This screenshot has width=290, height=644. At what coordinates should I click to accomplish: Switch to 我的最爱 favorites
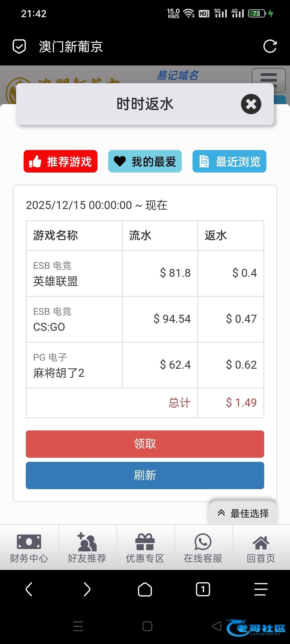coord(145,161)
